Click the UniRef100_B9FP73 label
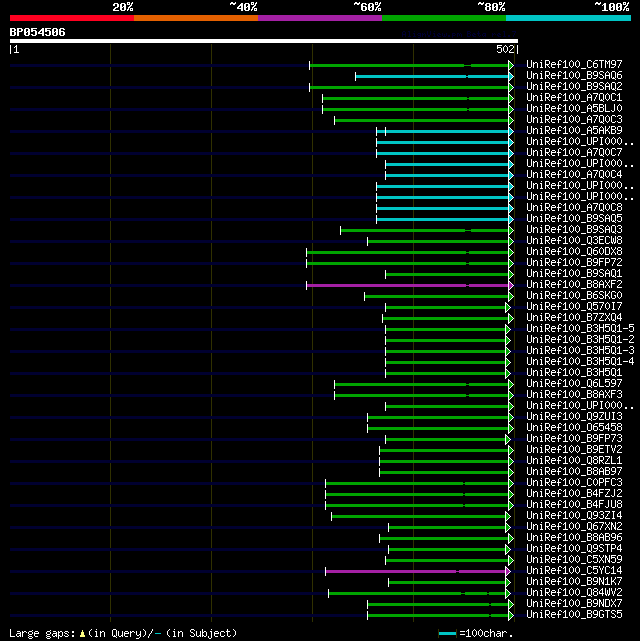This screenshot has width=640, height=641. [x=574, y=439]
